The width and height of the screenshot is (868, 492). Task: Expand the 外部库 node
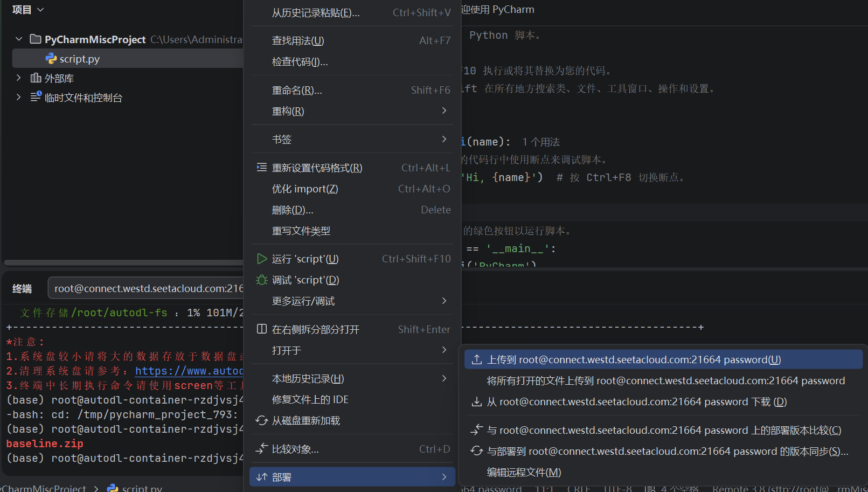[x=19, y=78]
